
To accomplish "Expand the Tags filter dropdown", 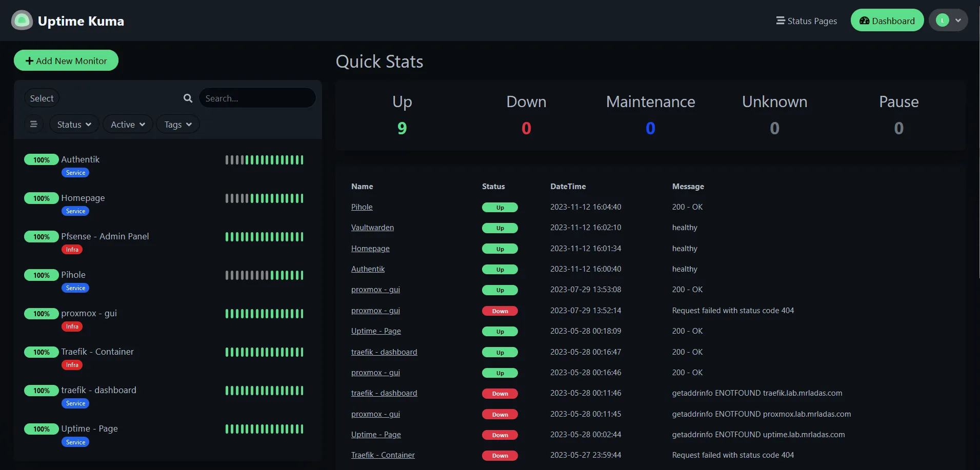I will 177,124.
